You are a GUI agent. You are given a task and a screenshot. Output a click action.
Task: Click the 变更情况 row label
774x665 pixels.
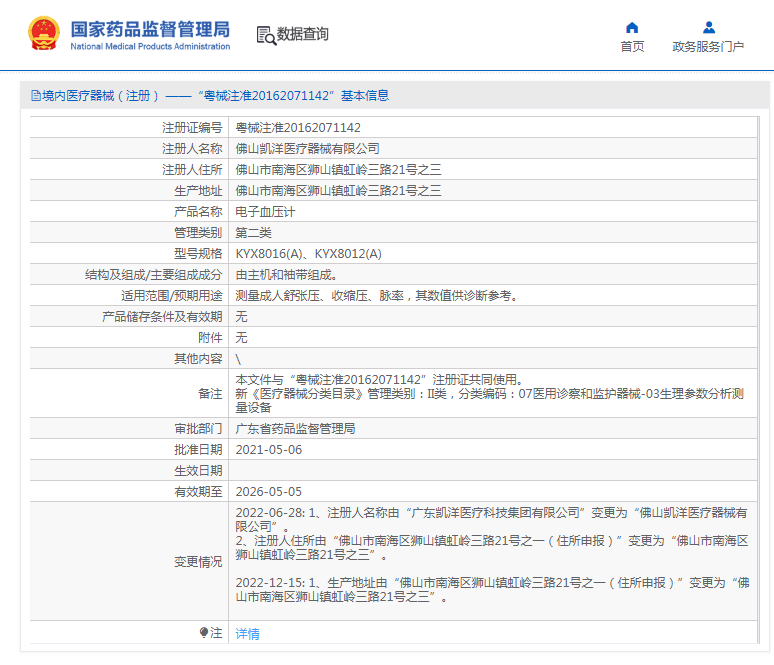tap(198, 562)
